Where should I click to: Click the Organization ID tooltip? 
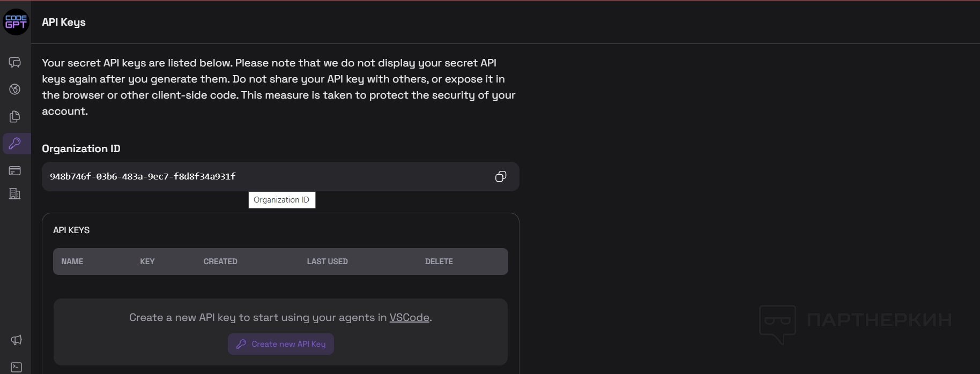coord(281,200)
